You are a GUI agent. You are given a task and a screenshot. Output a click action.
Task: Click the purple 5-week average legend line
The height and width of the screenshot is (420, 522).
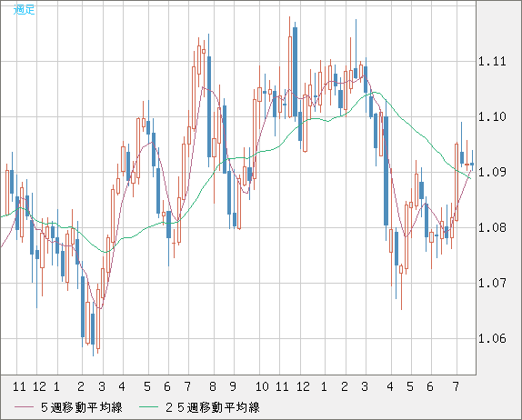pos(24,407)
